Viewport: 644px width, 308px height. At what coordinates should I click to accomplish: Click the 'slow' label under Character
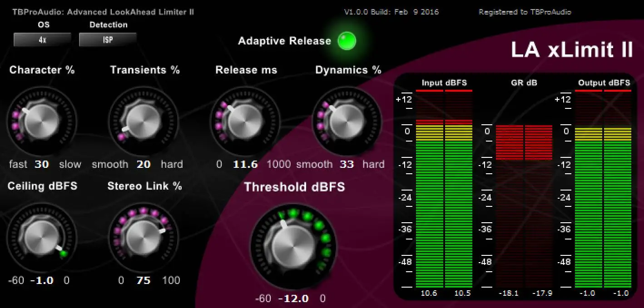coord(70,164)
